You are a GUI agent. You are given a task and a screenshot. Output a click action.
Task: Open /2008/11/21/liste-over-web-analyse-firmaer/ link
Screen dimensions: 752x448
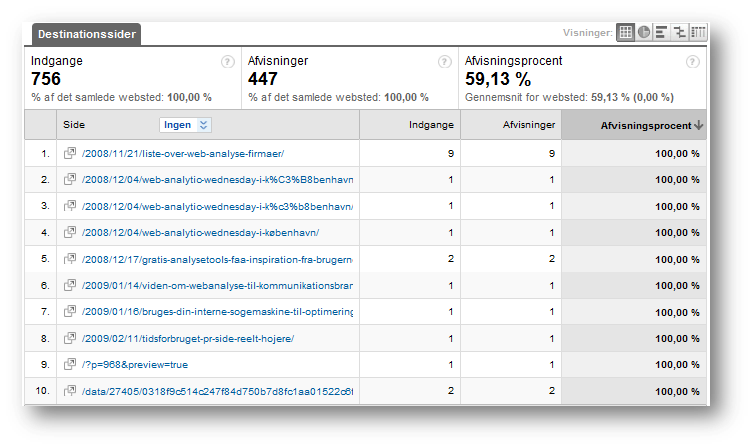point(183,153)
